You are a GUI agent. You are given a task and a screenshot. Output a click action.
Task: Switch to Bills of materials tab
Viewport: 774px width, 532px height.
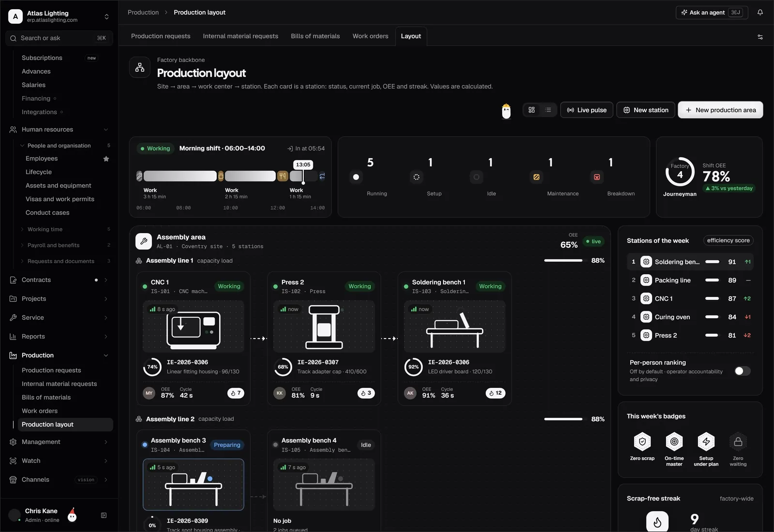pyautogui.click(x=315, y=36)
